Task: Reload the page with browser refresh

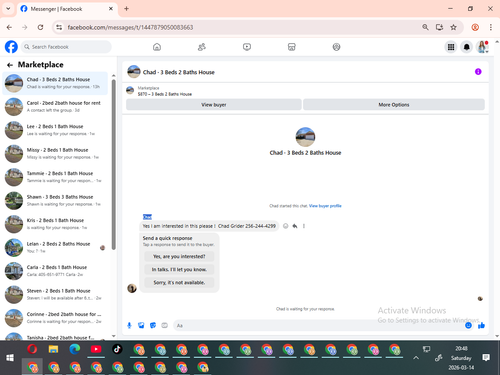Action: click(x=40, y=27)
